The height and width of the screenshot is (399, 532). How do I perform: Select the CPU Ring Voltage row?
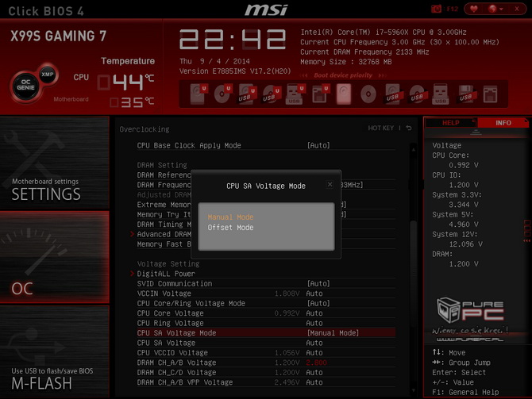pos(266,323)
